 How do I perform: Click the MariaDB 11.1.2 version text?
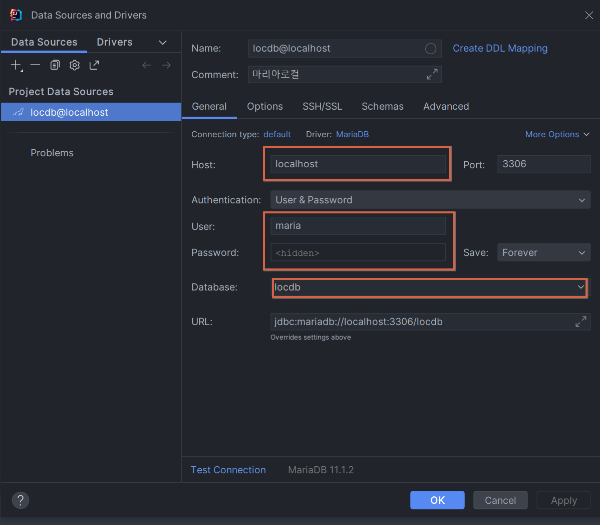[321, 470]
